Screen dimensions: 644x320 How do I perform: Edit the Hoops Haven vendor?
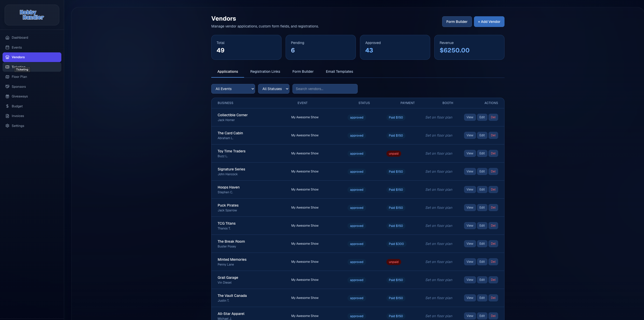click(482, 190)
